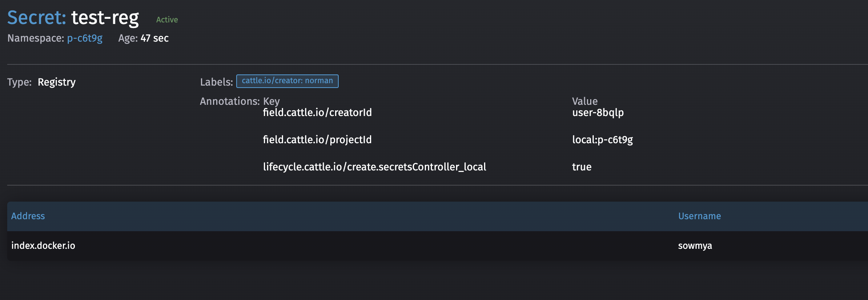Click the Labels: field label
Screen dimensions: 868x300
(x=216, y=82)
